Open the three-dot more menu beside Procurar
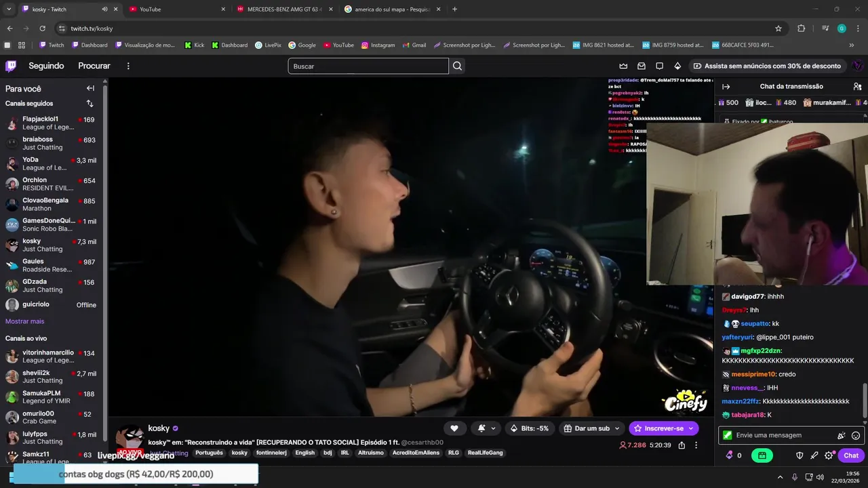868x488 pixels. tap(128, 66)
